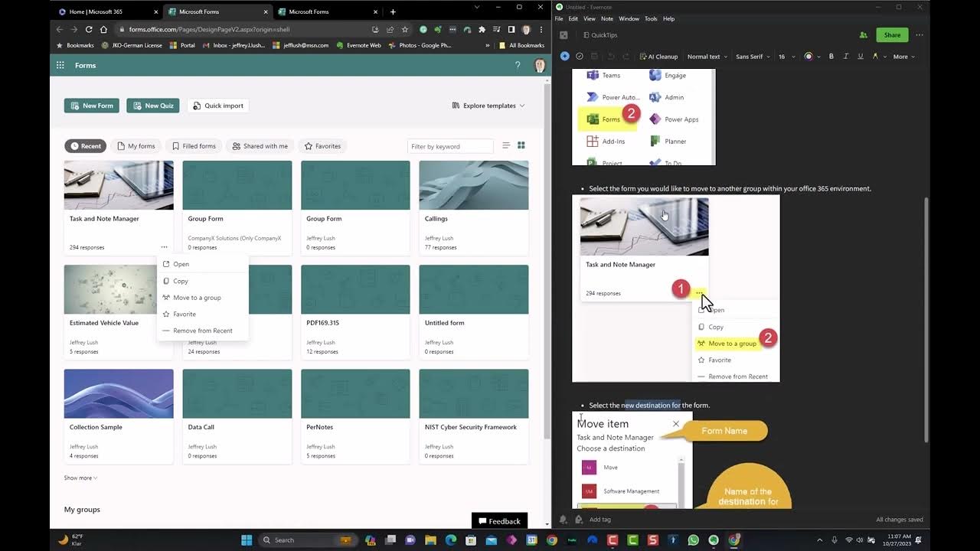Expand the Evernote note to full view

[x=563, y=35]
